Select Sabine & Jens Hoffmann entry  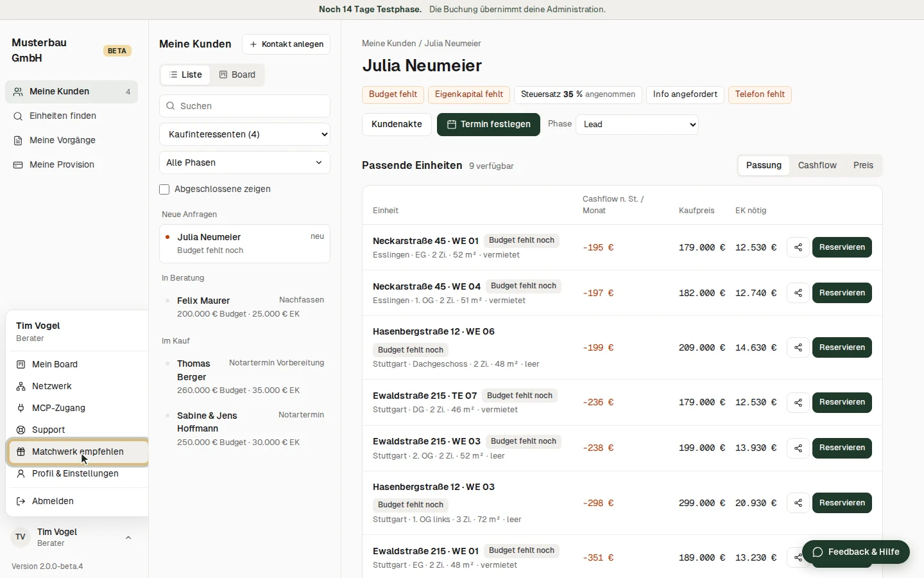[x=244, y=428]
